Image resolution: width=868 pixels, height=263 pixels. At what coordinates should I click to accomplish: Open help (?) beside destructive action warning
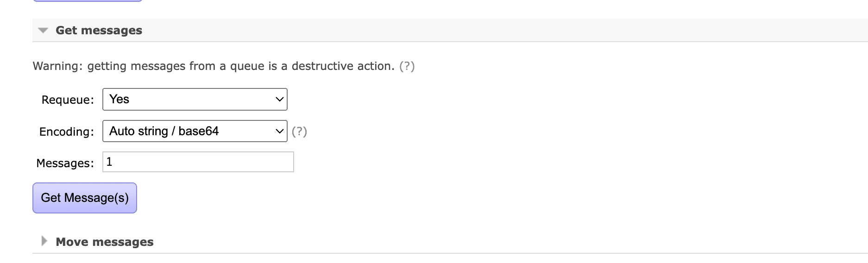[x=407, y=66]
